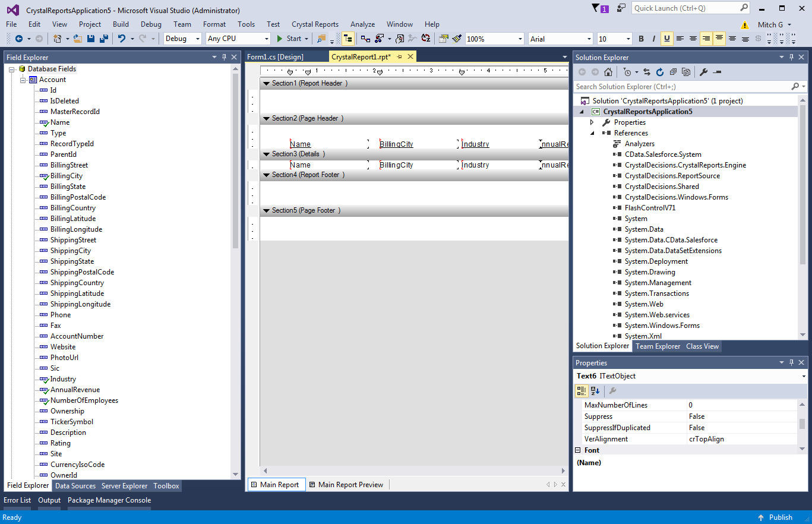Screen dimensions: 812x524
Task: Open the Crystal Reports menu
Action: (x=315, y=24)
